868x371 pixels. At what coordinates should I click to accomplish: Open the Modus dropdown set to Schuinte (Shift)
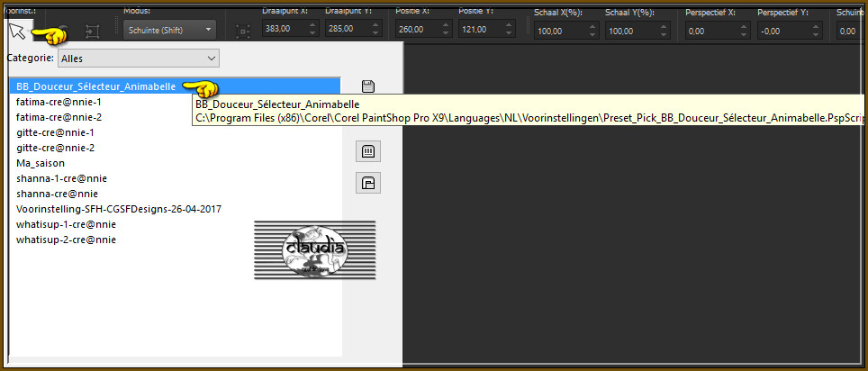[x=169, y=30]
